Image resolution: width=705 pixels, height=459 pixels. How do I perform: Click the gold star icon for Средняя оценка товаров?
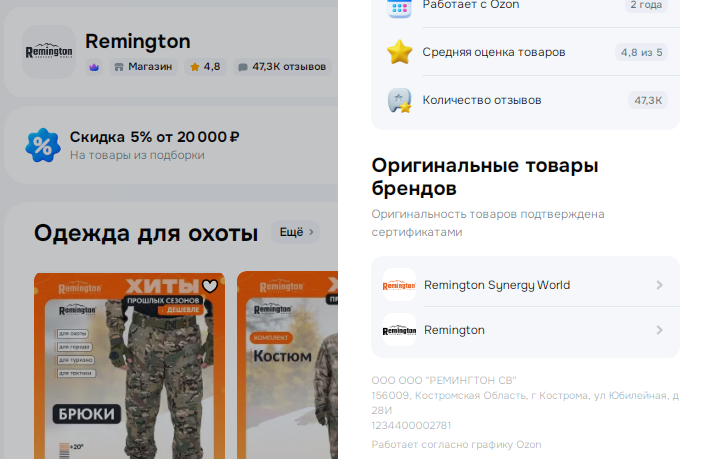(x=399, y=52)
